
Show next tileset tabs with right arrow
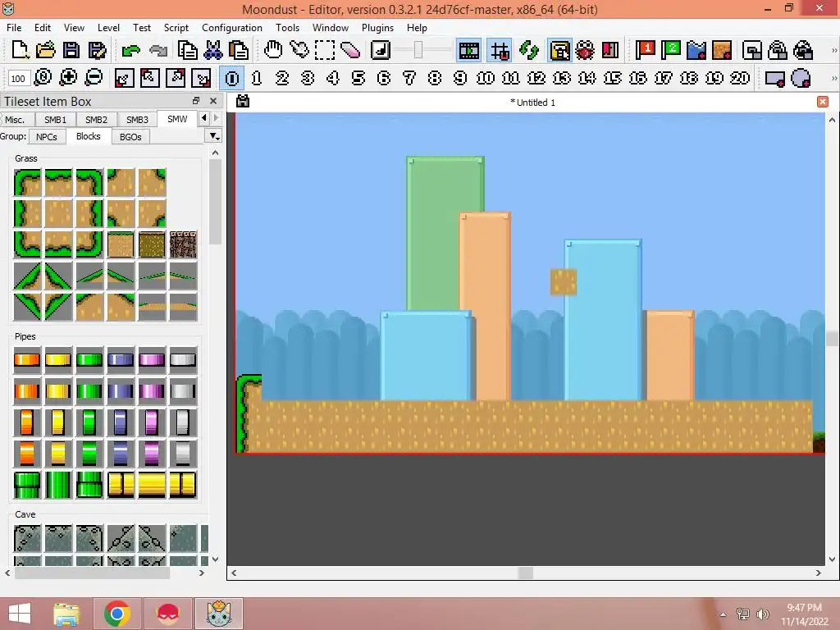[x=216, y=117]
